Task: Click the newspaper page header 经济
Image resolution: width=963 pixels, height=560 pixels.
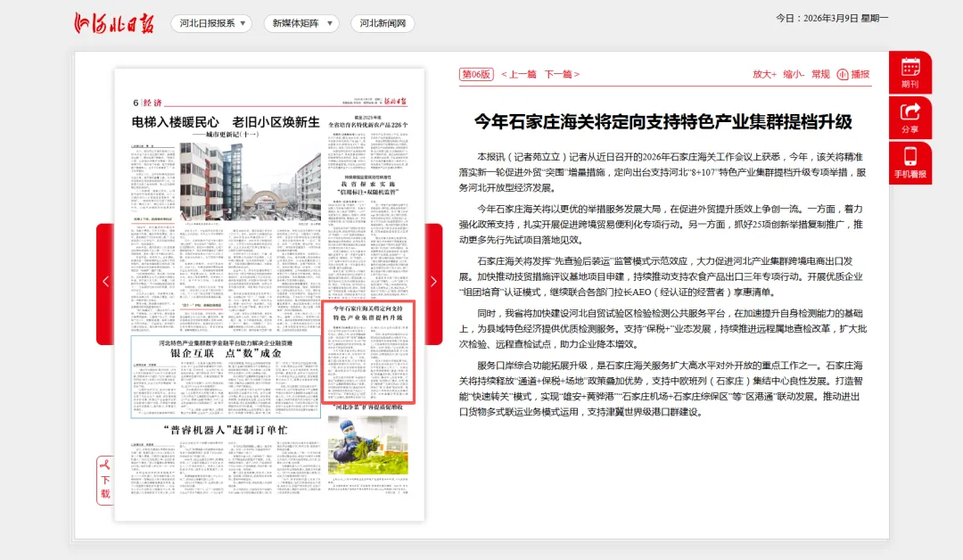Action: pyautogui.click(x=153, y=103)
